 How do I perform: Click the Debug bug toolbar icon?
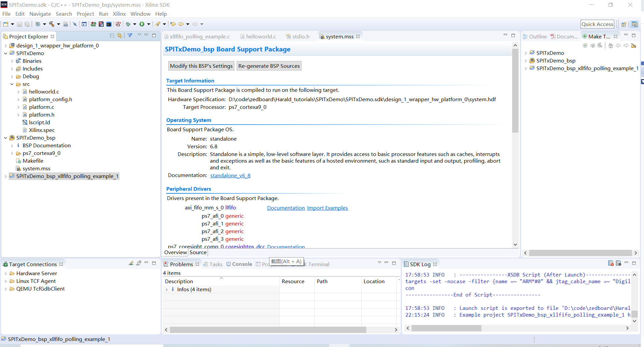tap(128, 24)
